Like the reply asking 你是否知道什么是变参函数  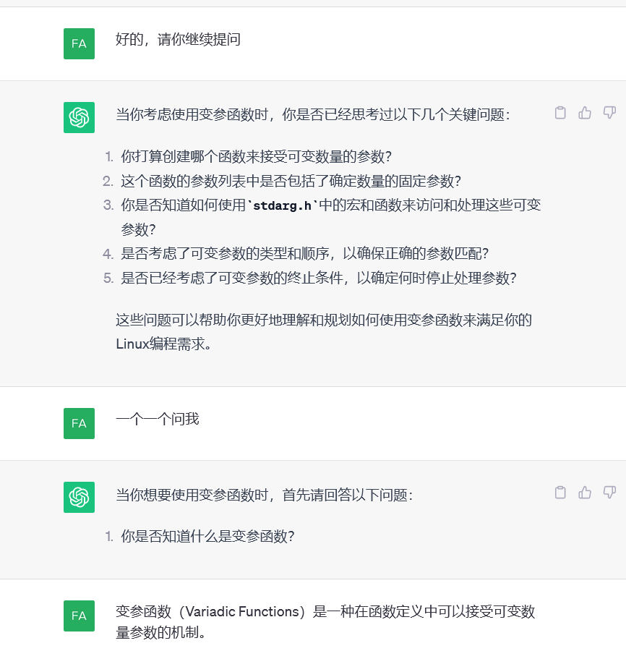pos(585,493)
